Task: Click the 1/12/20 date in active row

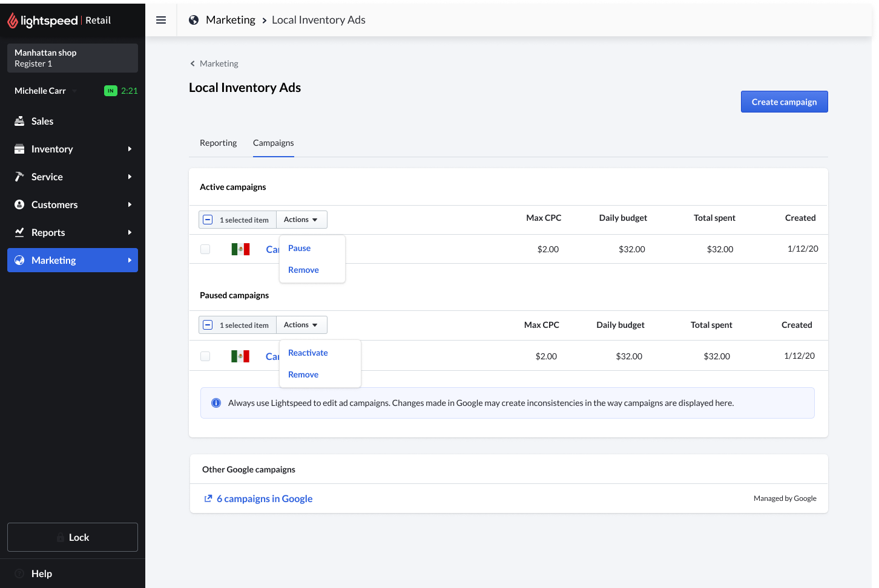Action: point(803,249)
